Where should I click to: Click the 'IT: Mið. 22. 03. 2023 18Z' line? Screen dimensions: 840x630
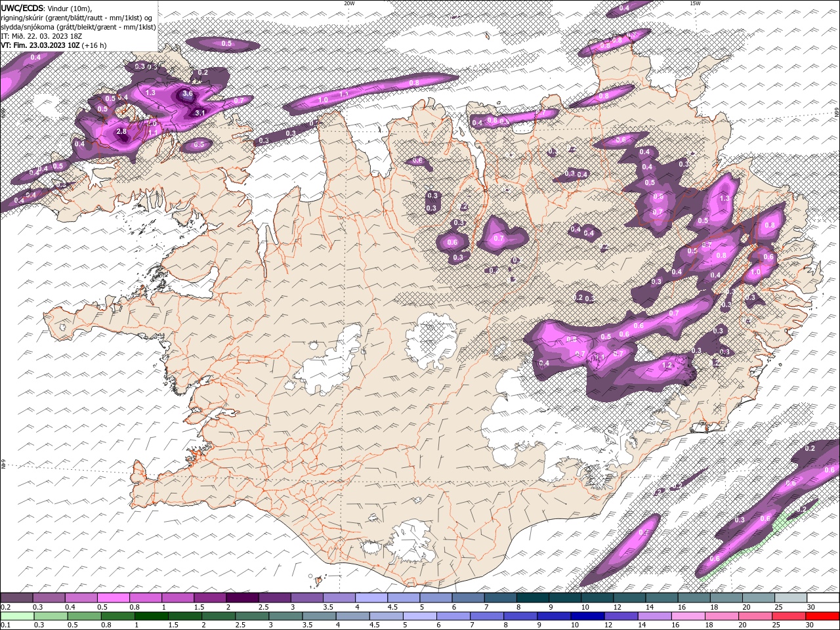point(41,36)
